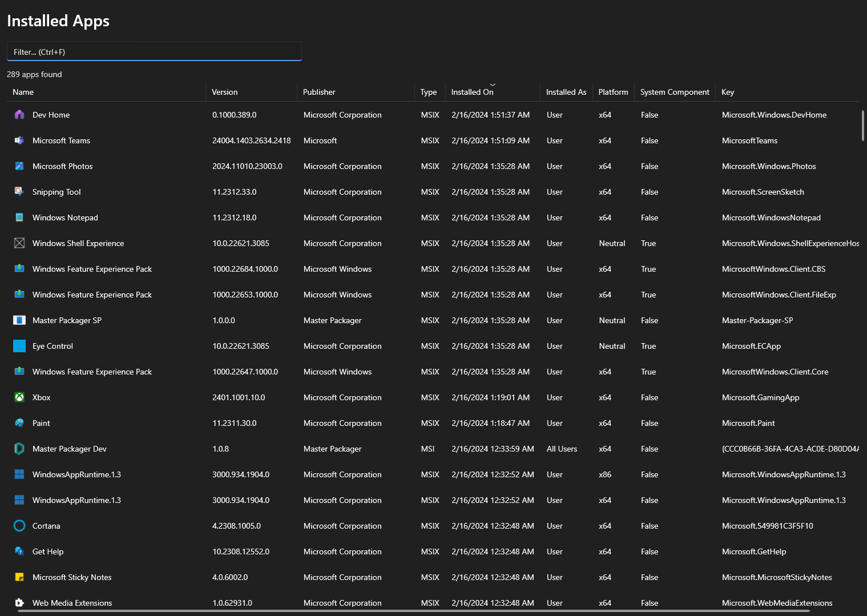Click Paint version 11.2311.30.0
Screen dimensions: 867x616
(235, 423)
